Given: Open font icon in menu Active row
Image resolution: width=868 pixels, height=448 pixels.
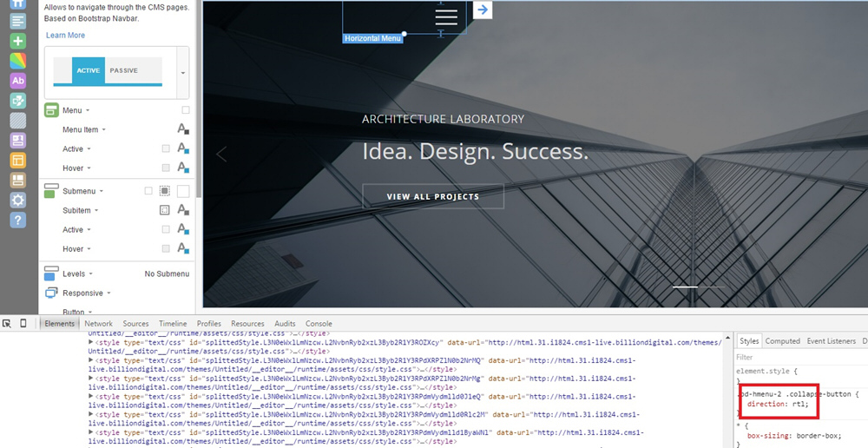Looking at the screenshot, I should [183, 149].
